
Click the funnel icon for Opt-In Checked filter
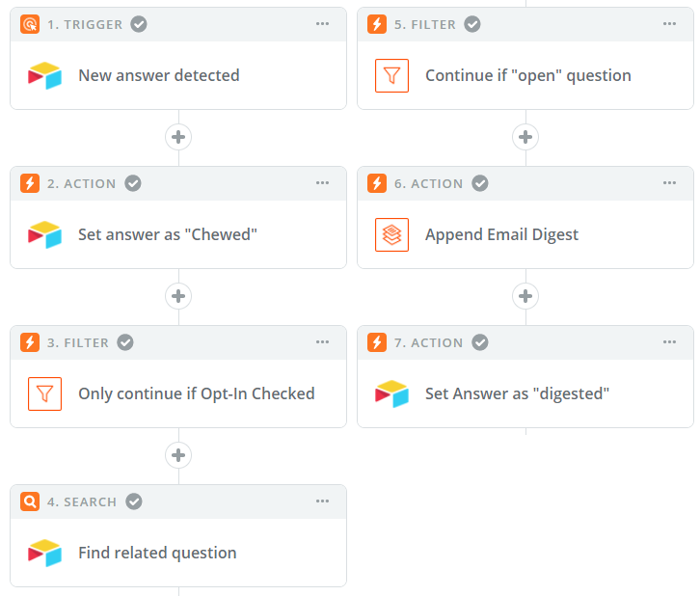click(x=44, y=393)
